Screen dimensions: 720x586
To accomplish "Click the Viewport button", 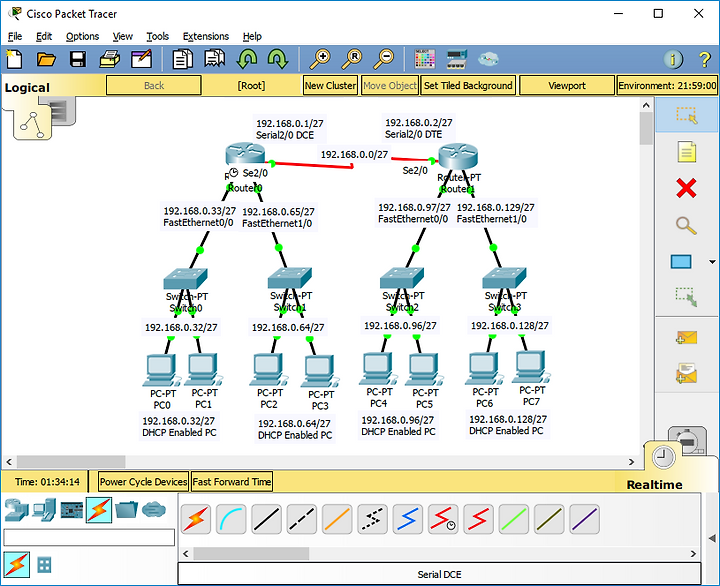I will (x=567, y=85).
